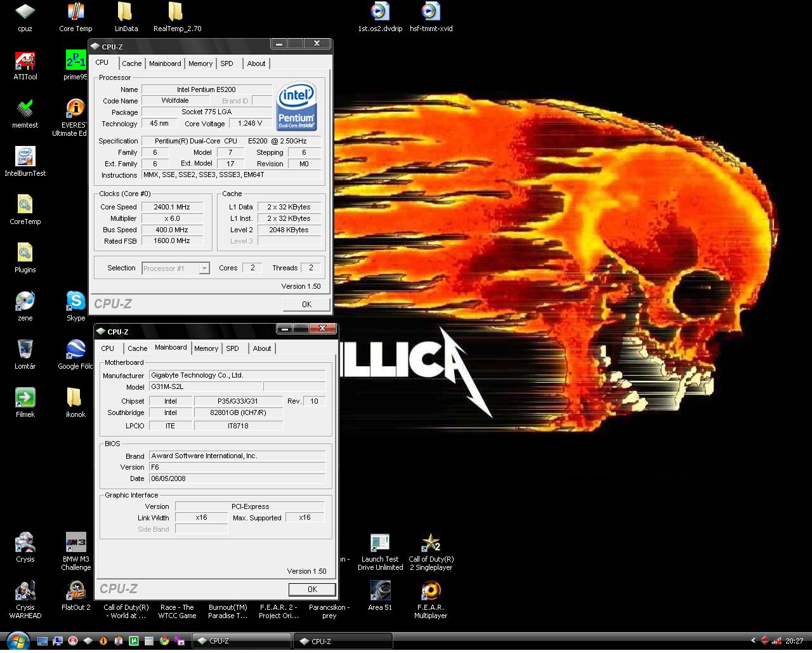Screen dimensions: 812x653
Task: Open the Area 51 game shortcut
Action: coord(380,597)
